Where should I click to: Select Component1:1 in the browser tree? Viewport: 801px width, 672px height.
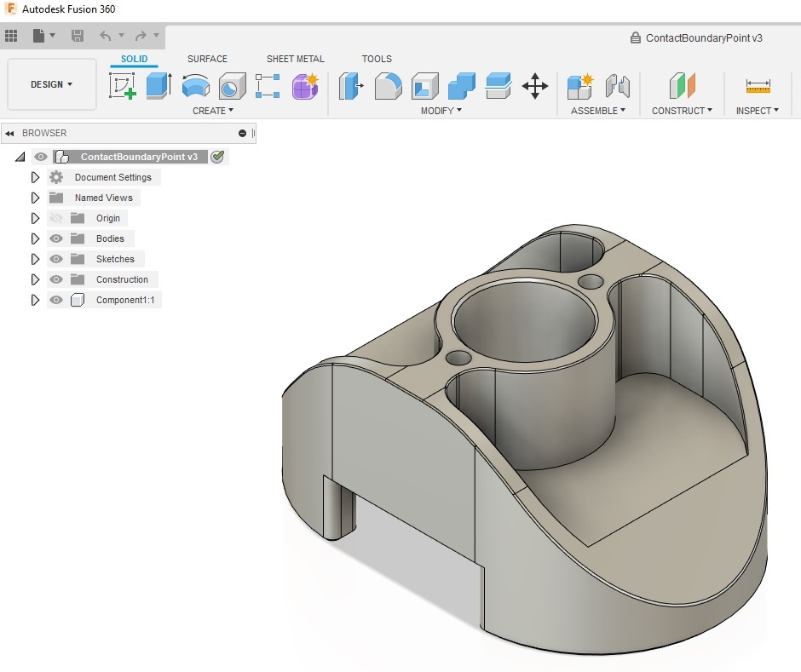click(x=125, y=300)
